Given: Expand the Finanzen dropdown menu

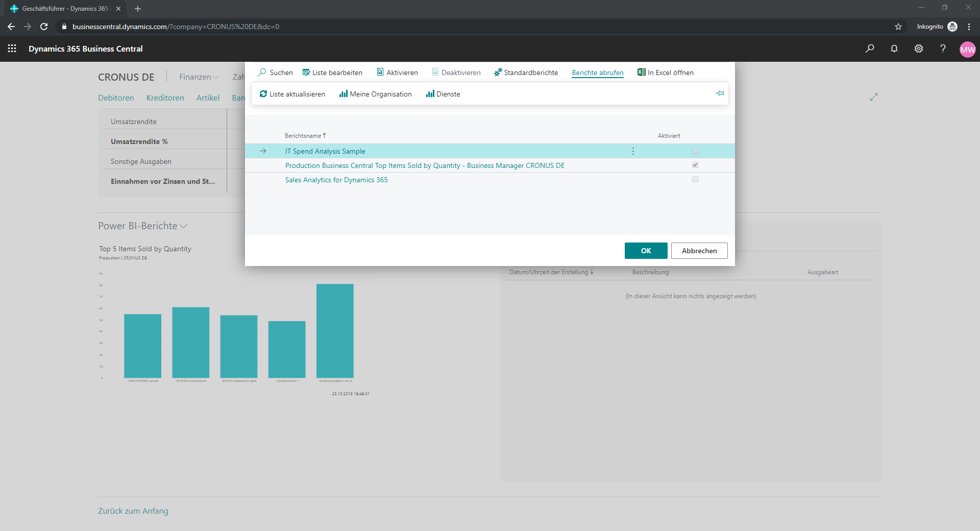Looking at the screenshot, I should pos(199,77).
